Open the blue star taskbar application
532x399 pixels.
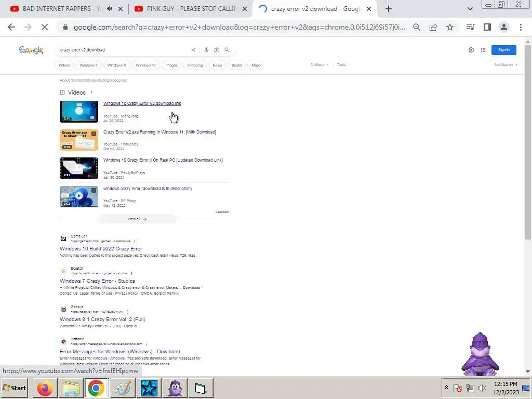coord(149,388)
